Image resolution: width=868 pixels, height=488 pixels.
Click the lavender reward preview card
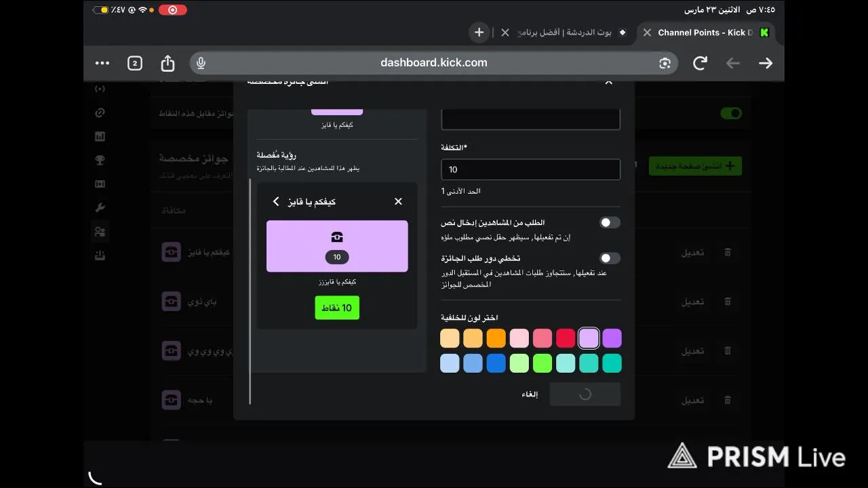click(337, 246)
